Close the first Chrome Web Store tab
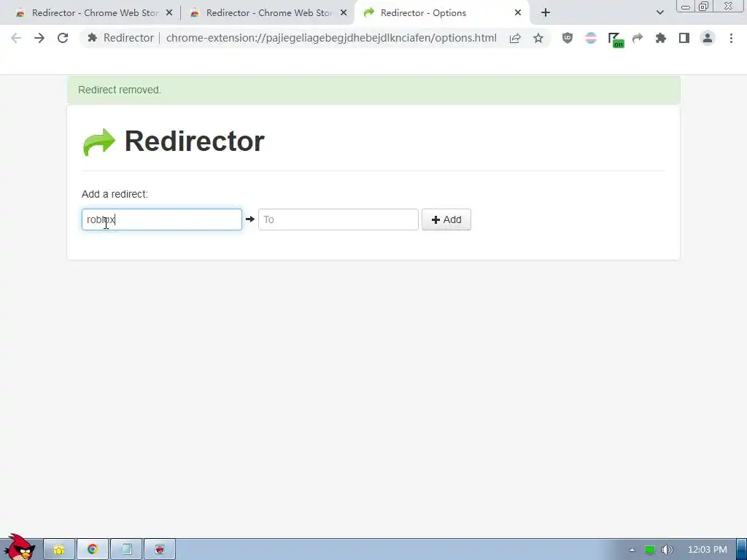The width and height of the screenshot is (747, 560). 169,13
